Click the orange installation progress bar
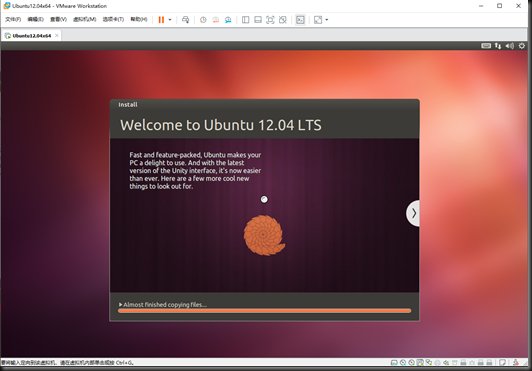This screenshot has width=532, height=371. (x=264, y=311)
